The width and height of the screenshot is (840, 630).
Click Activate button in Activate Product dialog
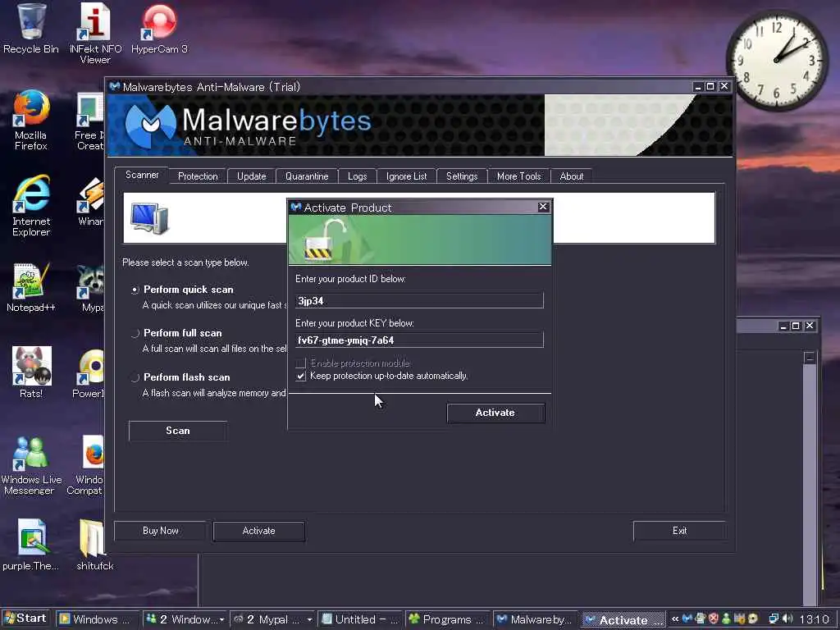point(495,413)
